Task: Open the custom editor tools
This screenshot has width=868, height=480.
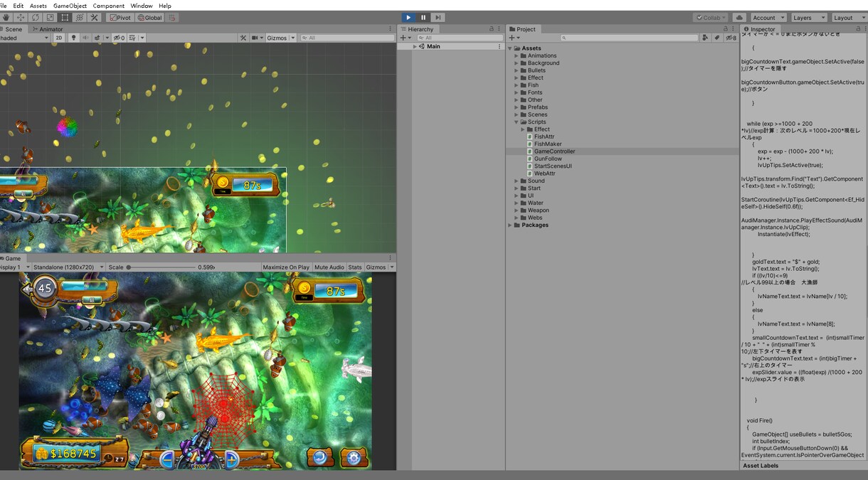Action: [95, 17]
